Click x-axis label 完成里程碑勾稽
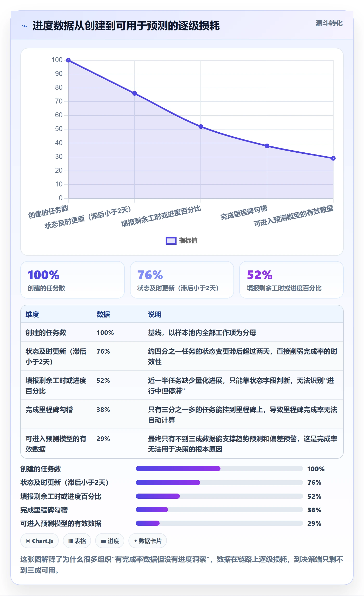The height and width of the screenshot is (596, 364). click(x=244, y=212)
